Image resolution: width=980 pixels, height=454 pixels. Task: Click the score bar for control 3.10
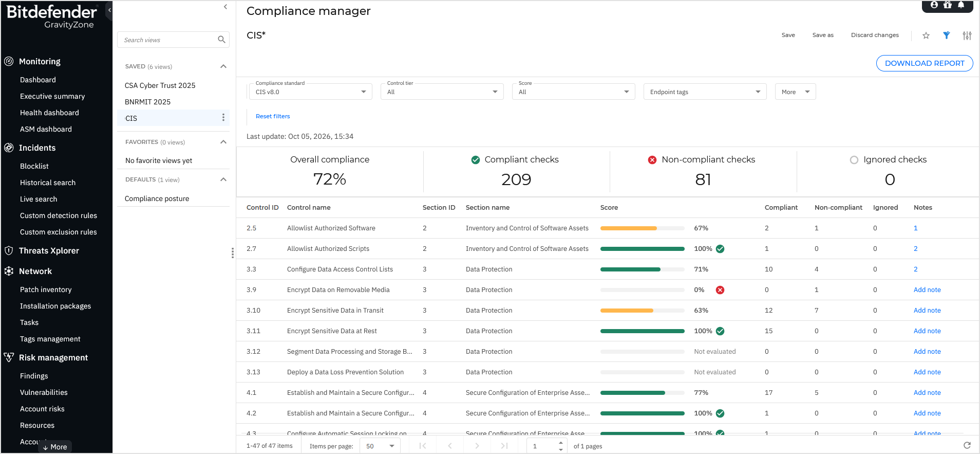[x=642, y=310]
